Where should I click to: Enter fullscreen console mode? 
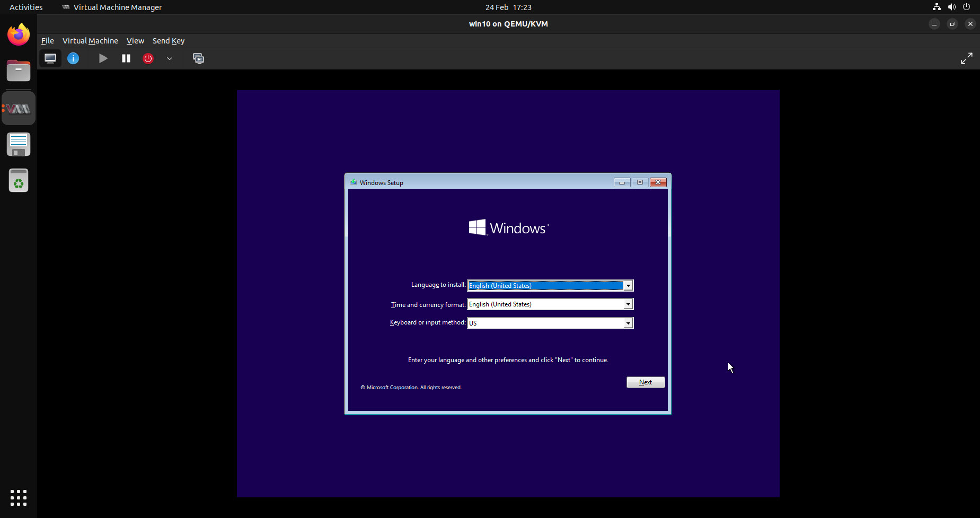[x=966, y=58]
